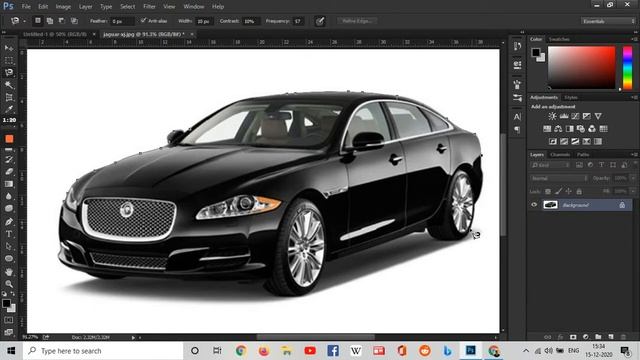This screenshot has width=640, height=360.
Task: Open the Essentials workspace dropdown
Action: [x=608, y=21]
